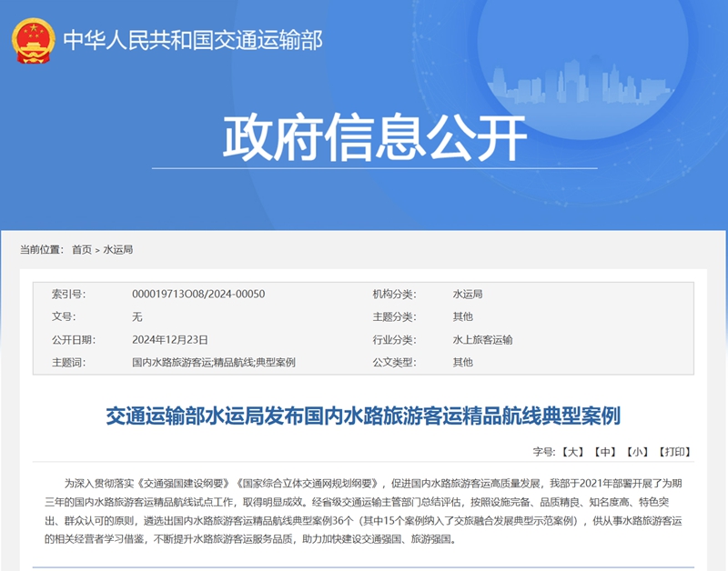Viewport: 728px width, 571px height.
Task: Open the 中华人民共和国交通运输部 site title
Action: click(193, 40)
